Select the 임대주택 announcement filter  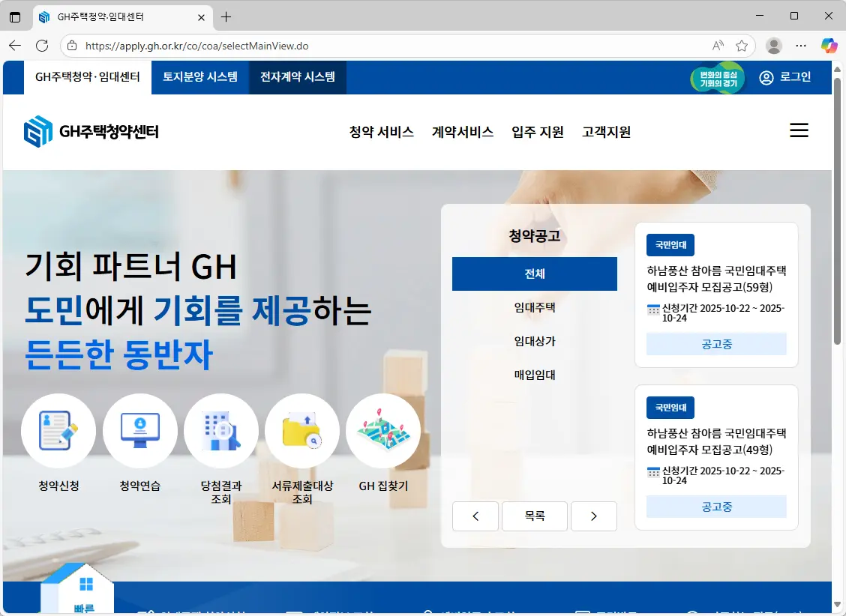534,307
